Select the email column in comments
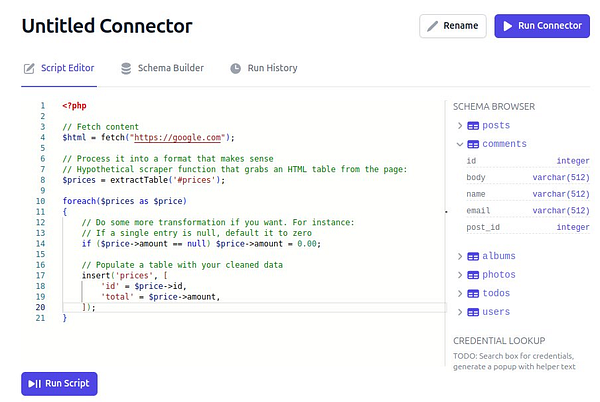 coord(478,211)
